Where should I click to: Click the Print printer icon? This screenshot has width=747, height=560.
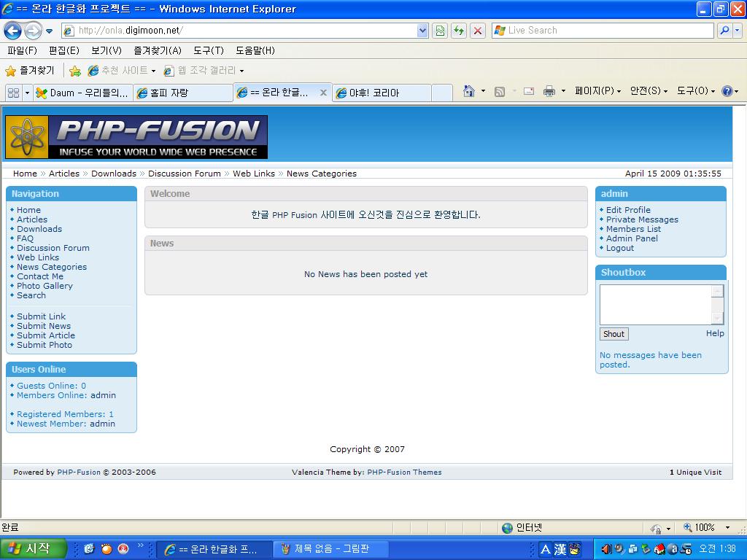tap(549, 91)
